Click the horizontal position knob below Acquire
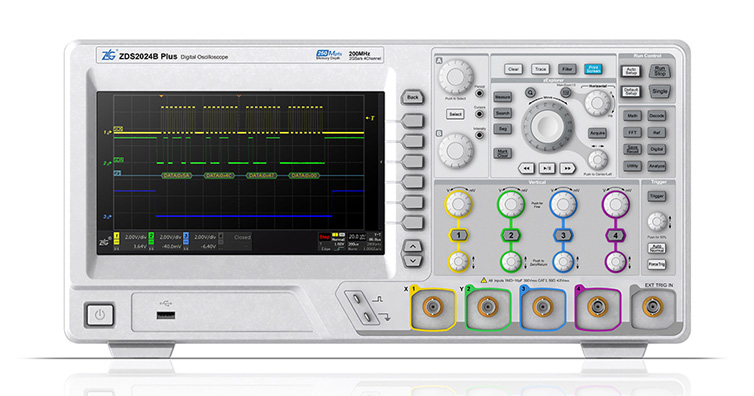This screenshot has height=396, width=754. point(597,159)
